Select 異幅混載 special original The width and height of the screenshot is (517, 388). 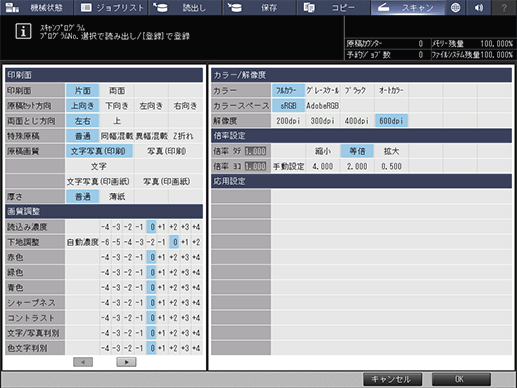coord(151,136)
